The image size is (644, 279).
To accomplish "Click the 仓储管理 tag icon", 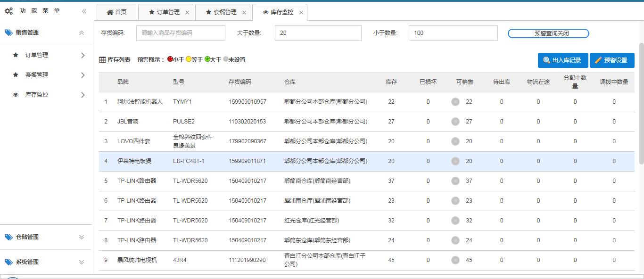I will 8,237.
